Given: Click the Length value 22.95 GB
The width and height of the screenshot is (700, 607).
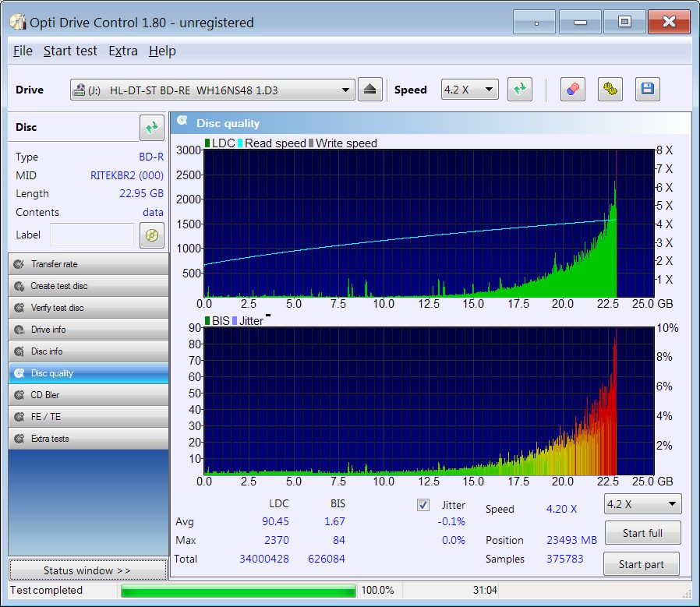Looking at the screenshot, I should tap(141, 194).
